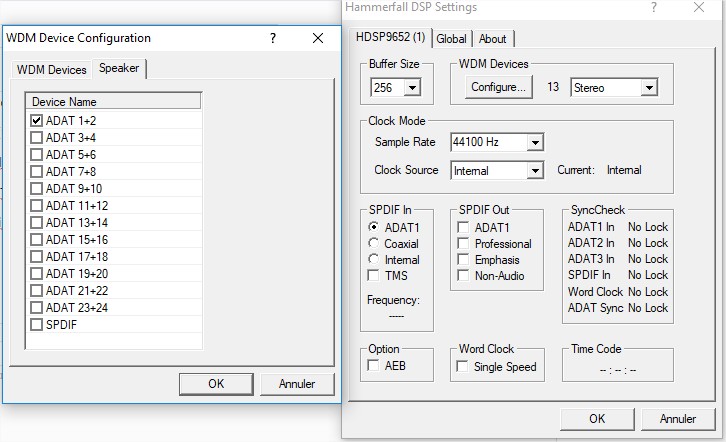Check the SPDIF device checkbox in list
This screenshot has height=442, width=726.
(x=36, y=324)
